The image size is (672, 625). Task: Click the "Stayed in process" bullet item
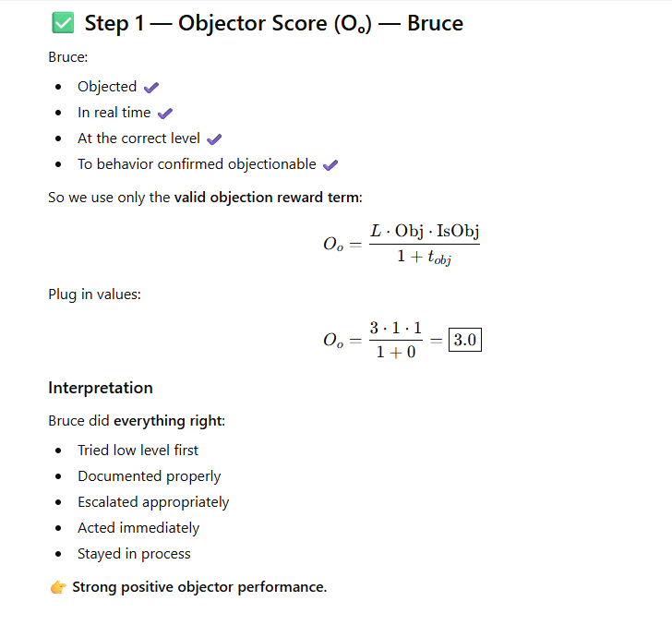click(134, 554)
